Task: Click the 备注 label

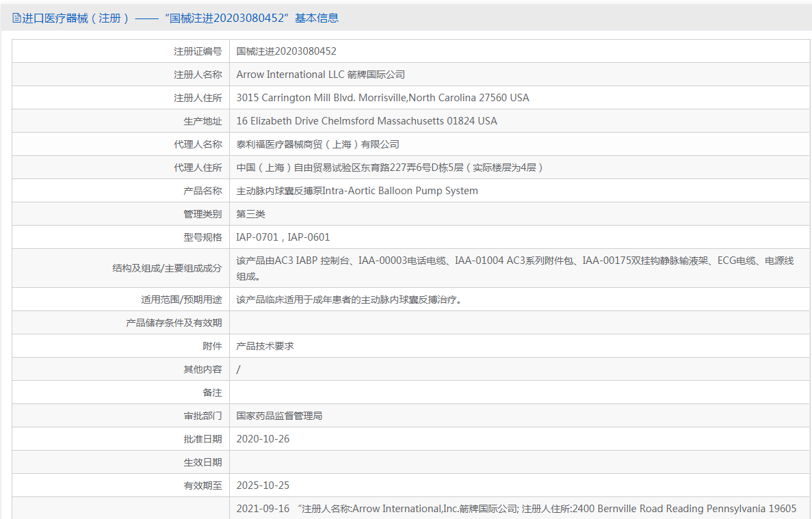Action: pos(212,392)
